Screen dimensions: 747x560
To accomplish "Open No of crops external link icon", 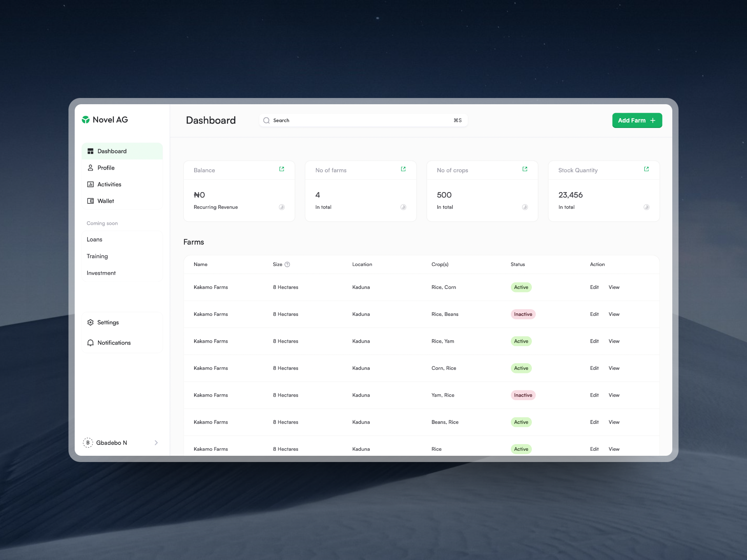I will (x=525, y=169).
